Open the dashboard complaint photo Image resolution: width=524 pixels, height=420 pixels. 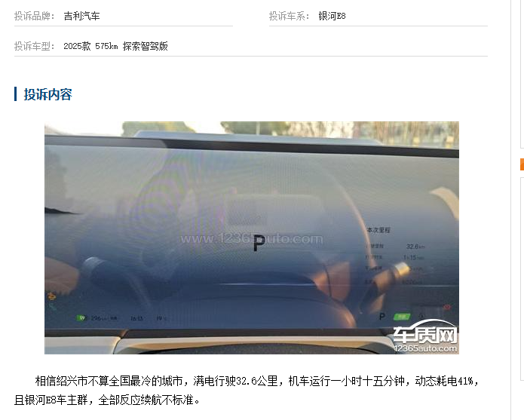pos(252,238)
